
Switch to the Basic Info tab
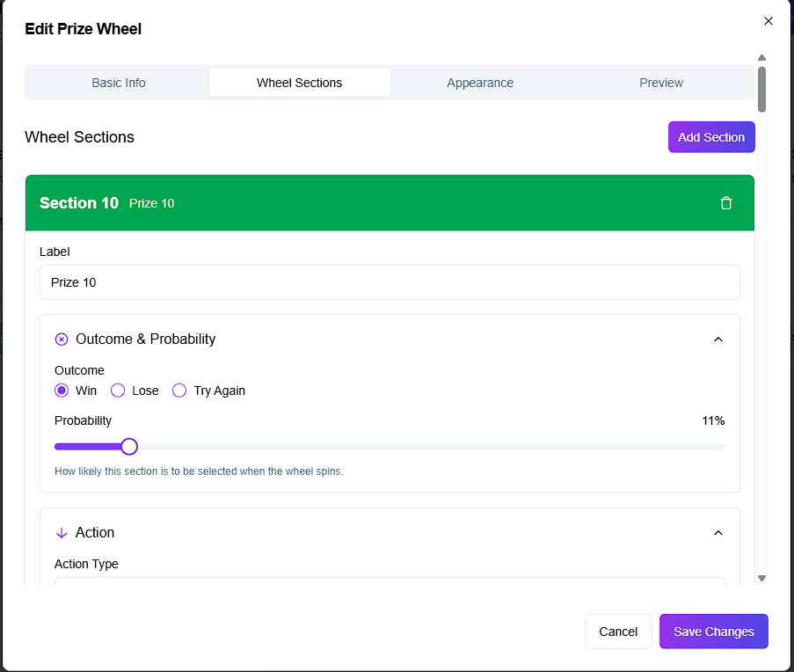(119, 83)
